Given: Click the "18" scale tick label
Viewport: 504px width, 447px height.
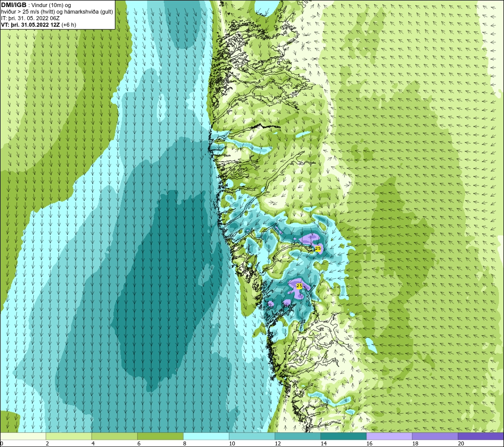Looking at the screenshot, I should [x=415, y=444].
